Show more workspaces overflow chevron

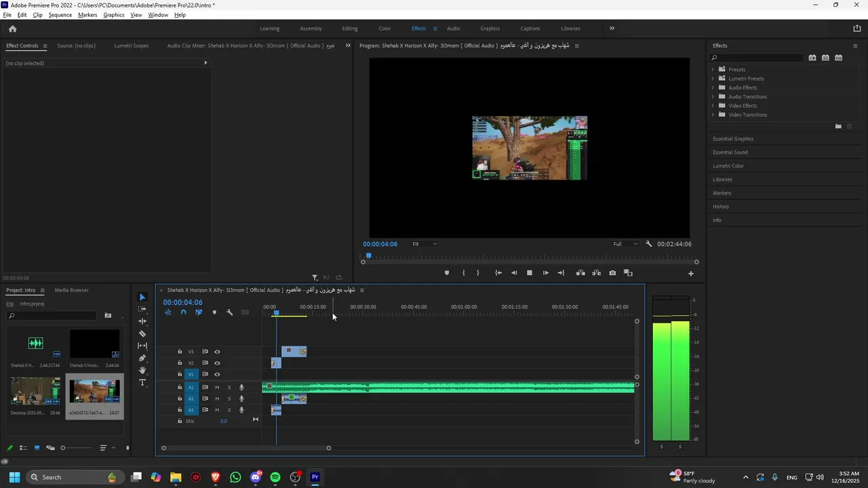pyautogui.click(x=612, y=28)
